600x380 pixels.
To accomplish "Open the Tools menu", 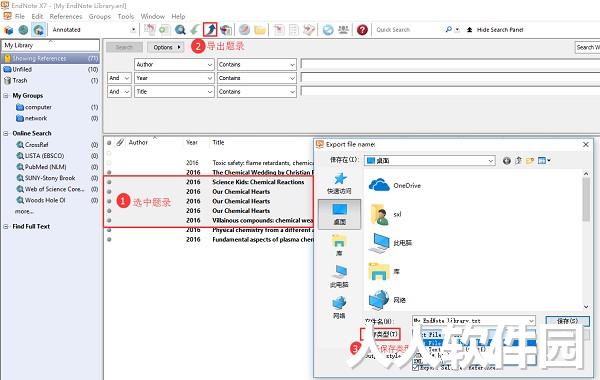I will click(126, 16).
